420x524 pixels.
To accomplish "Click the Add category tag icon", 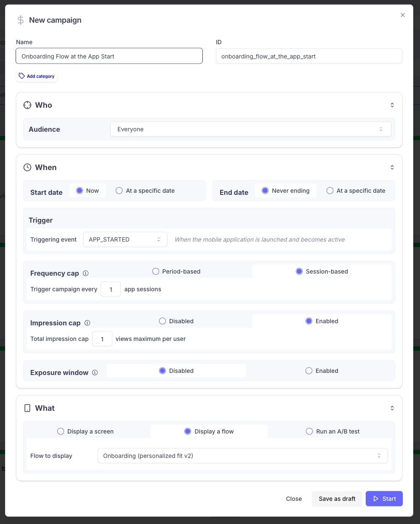I will [22, 76].
